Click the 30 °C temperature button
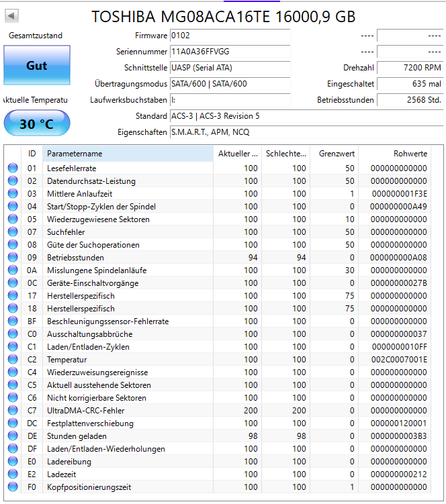The height and width of the screenshot is (504, 446). 37,123
